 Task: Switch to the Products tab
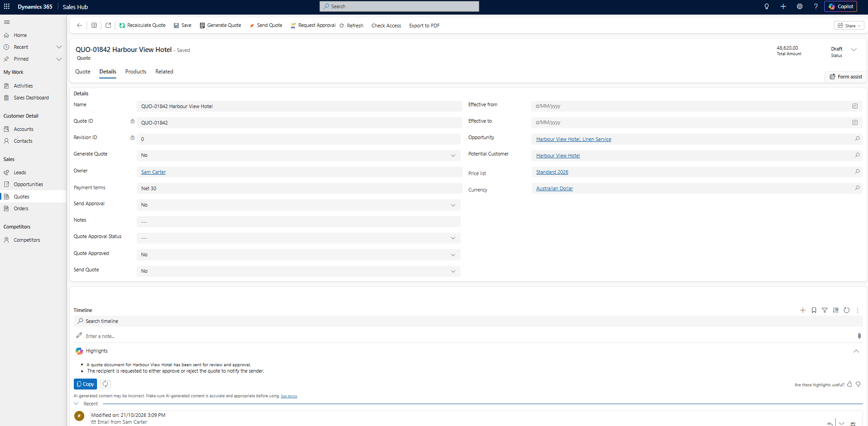click(136, 72)
